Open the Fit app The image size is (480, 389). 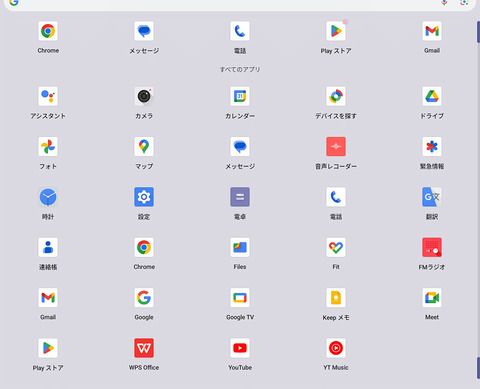[x=336, y=247]
